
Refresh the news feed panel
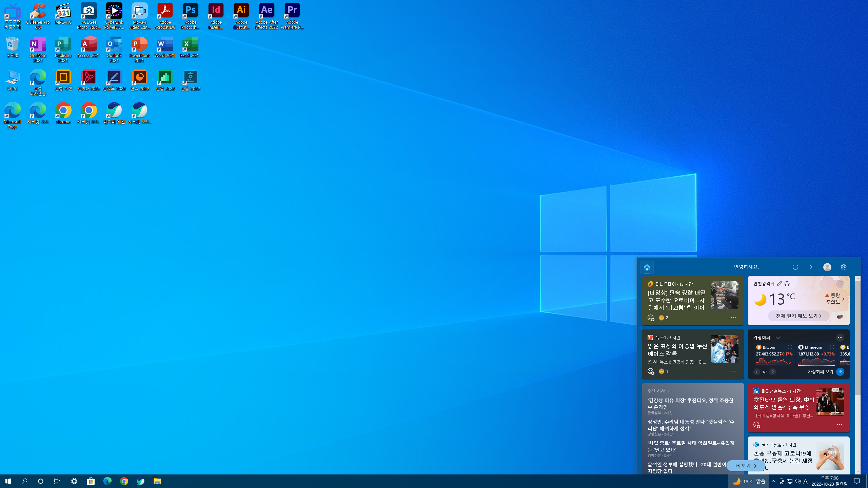[795, 267]
